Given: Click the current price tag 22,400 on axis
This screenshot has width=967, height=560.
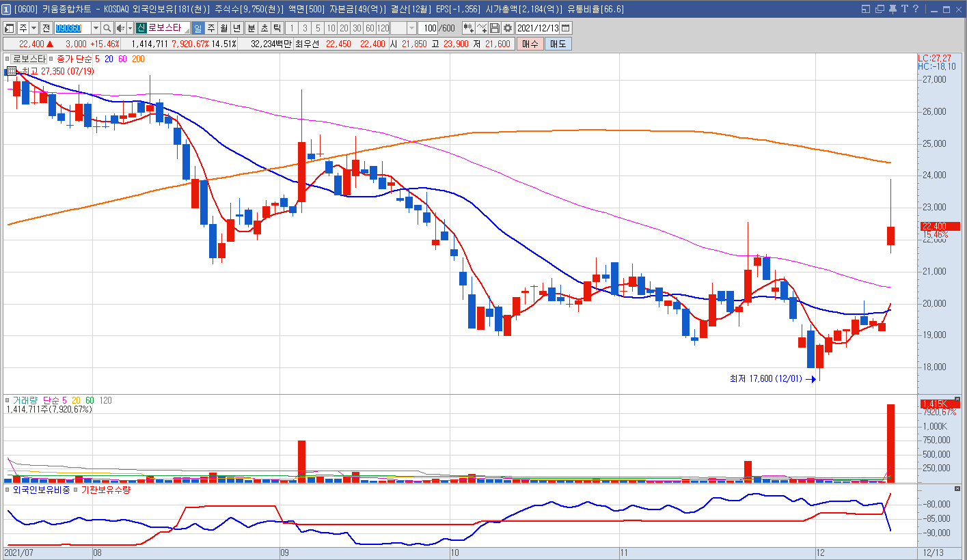Looking at the screenshot, I should tap(940, 226).
